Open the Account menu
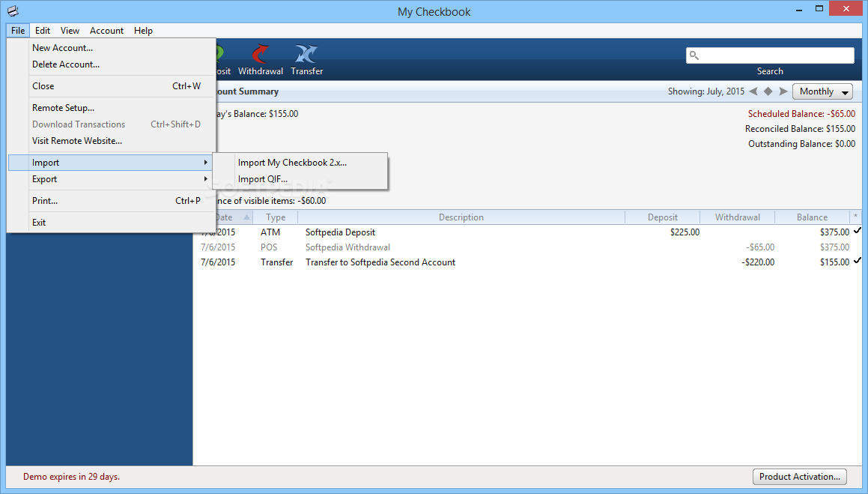 coord(106,31)
